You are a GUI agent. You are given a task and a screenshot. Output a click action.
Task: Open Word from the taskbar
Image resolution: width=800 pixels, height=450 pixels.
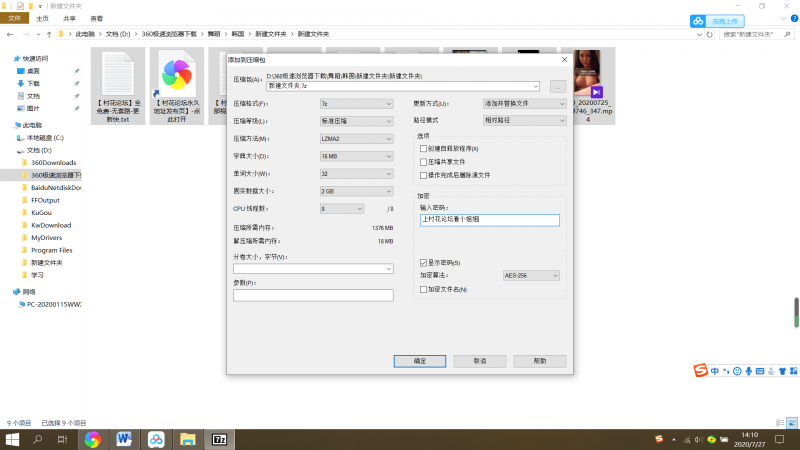[x=124, y=439]
